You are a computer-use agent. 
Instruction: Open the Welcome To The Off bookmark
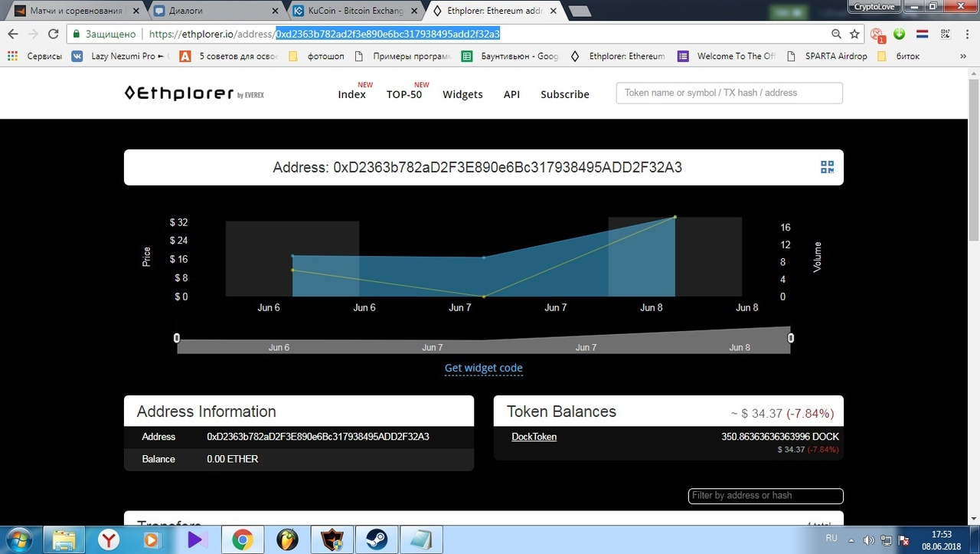pyautogui.click(x=727, y=56)
